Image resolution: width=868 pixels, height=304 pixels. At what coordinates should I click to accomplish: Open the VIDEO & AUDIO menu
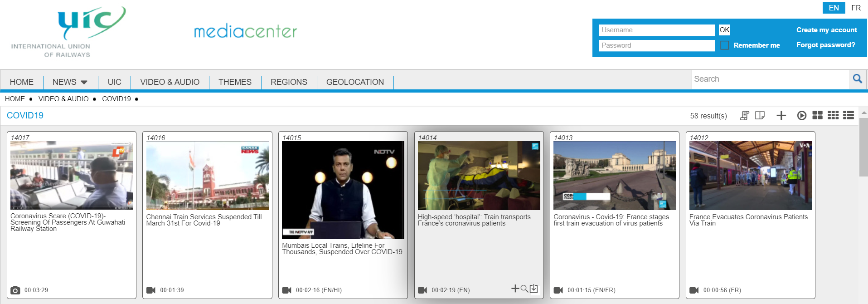pyautogui.click(x=170, y=82)
